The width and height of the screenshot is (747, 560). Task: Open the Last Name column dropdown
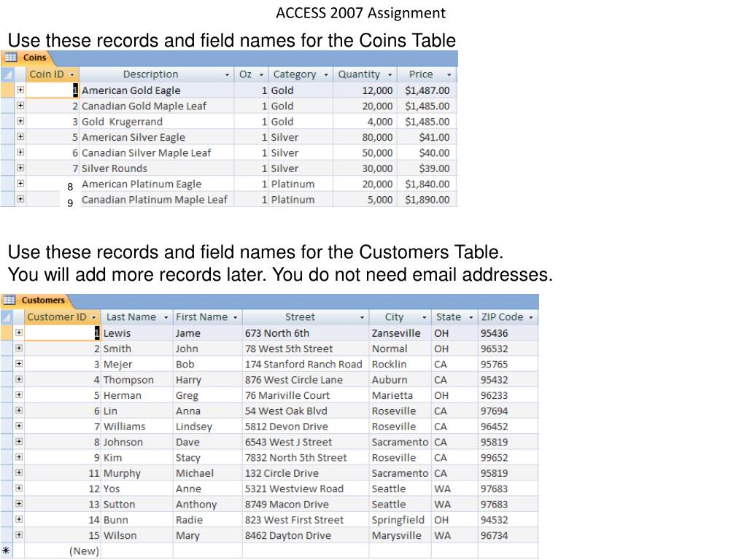click(166, 318)
